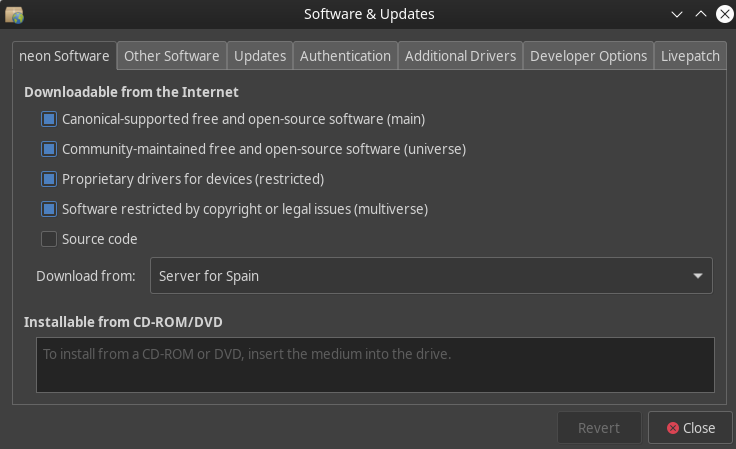Click the CD-ROM/DVD installable sources list box
Viewport: 736px width, 449px height.
click(x=375, y=365)
